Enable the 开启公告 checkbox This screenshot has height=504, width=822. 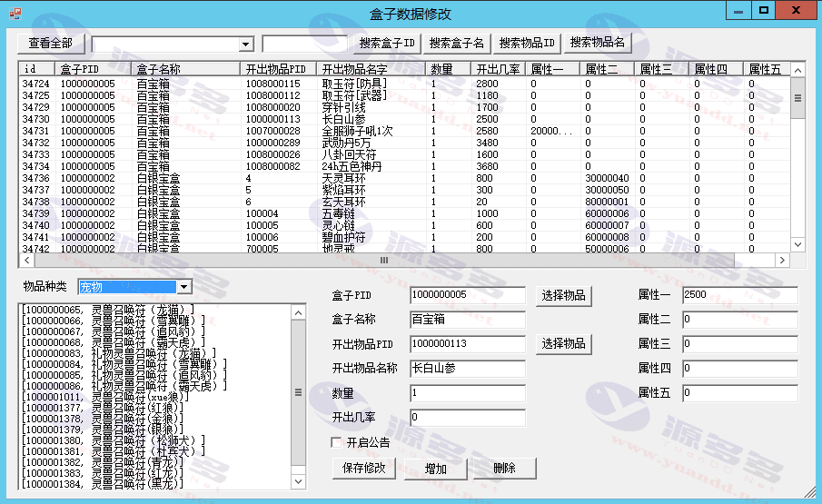coord(337,443)
